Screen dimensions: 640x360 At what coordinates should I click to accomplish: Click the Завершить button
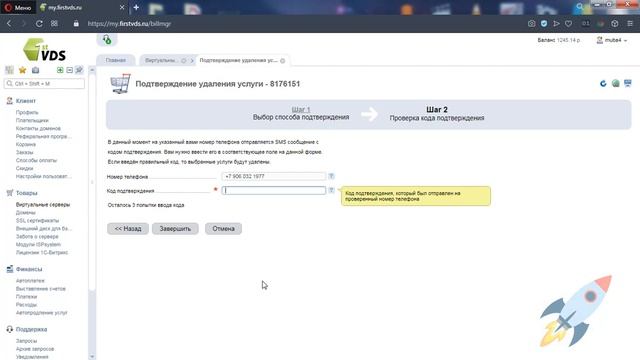click(x=175, y=229)
